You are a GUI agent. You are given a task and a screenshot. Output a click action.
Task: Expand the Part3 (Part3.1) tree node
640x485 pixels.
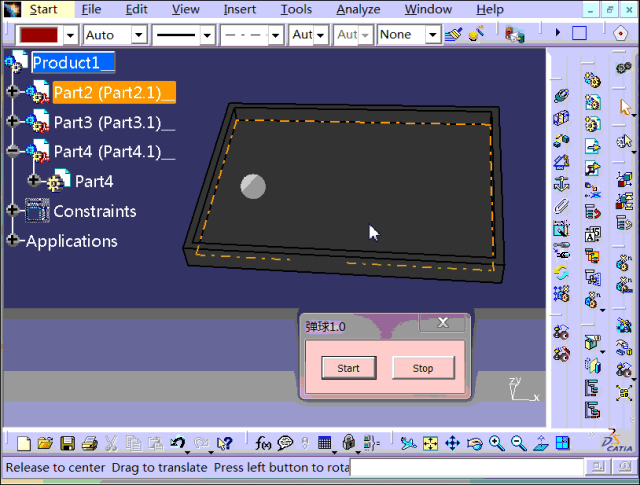[13, 121]
